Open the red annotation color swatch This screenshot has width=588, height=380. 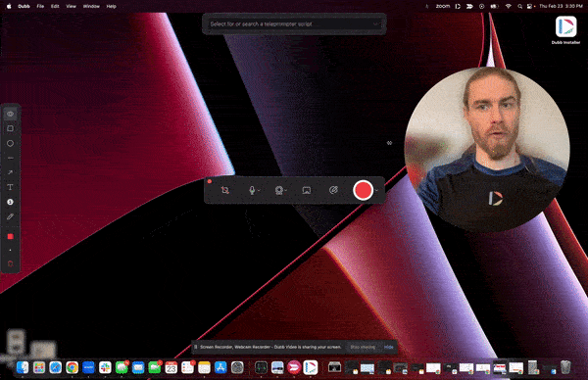coord(10,236)
